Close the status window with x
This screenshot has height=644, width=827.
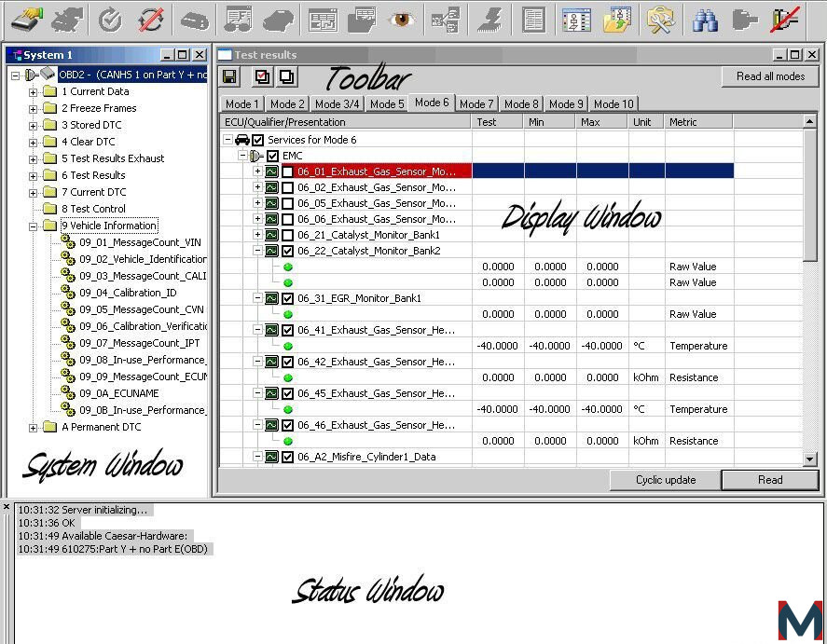pyautogui.click(x=7, y=507)
